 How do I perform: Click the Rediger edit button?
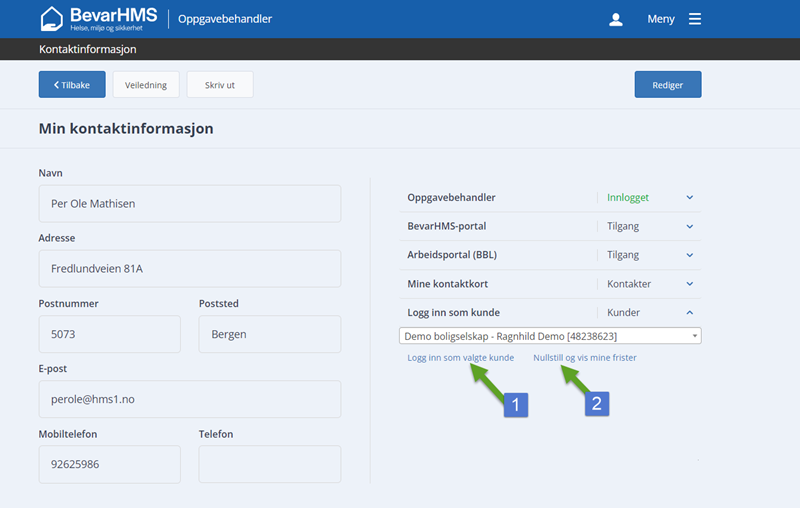(667, 85)
